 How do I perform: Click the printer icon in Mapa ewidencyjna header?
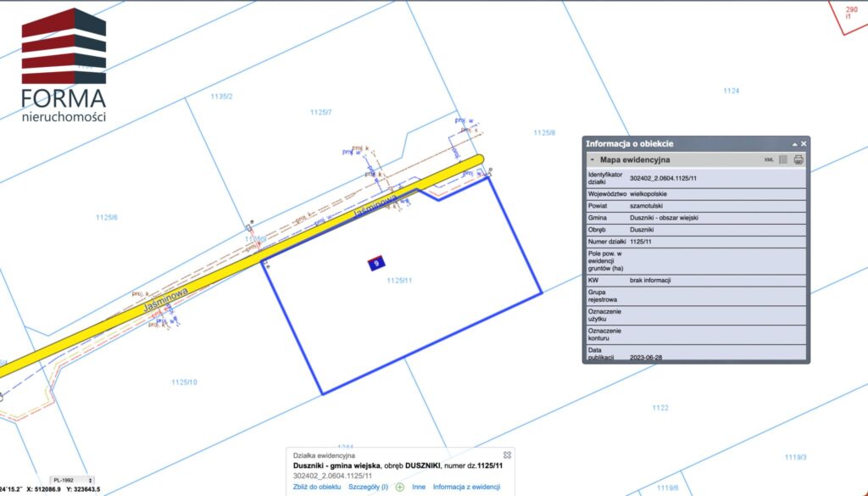point(798,159)
